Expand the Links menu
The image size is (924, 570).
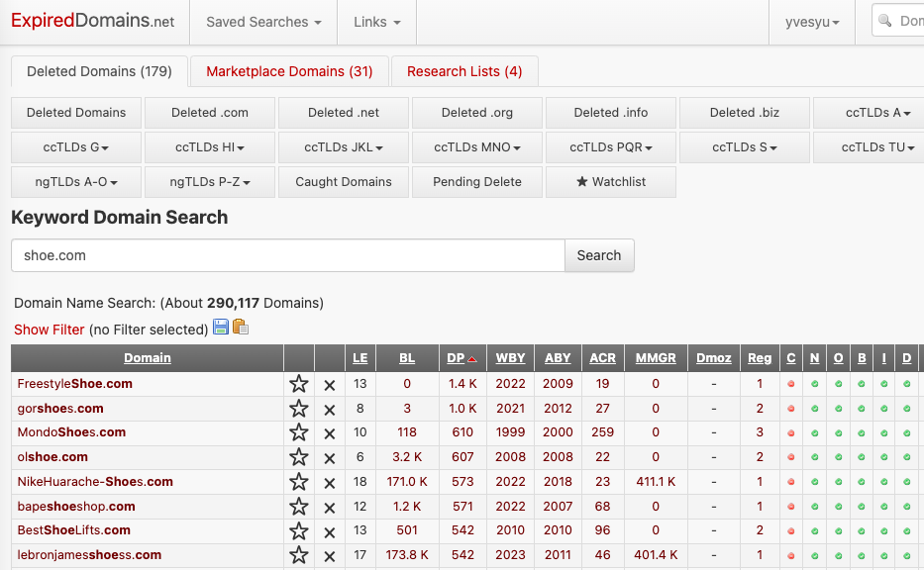point(377,22)
